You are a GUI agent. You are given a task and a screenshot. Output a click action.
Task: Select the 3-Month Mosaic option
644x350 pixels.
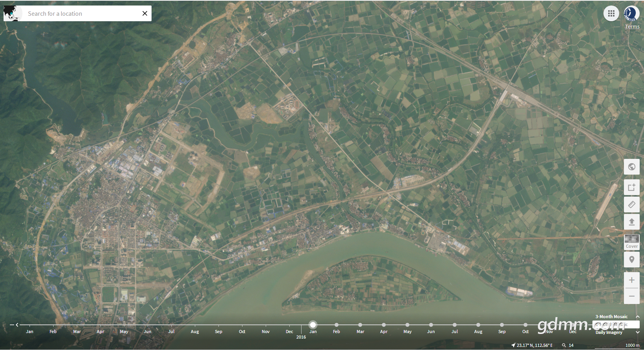[x=611, y=317]
